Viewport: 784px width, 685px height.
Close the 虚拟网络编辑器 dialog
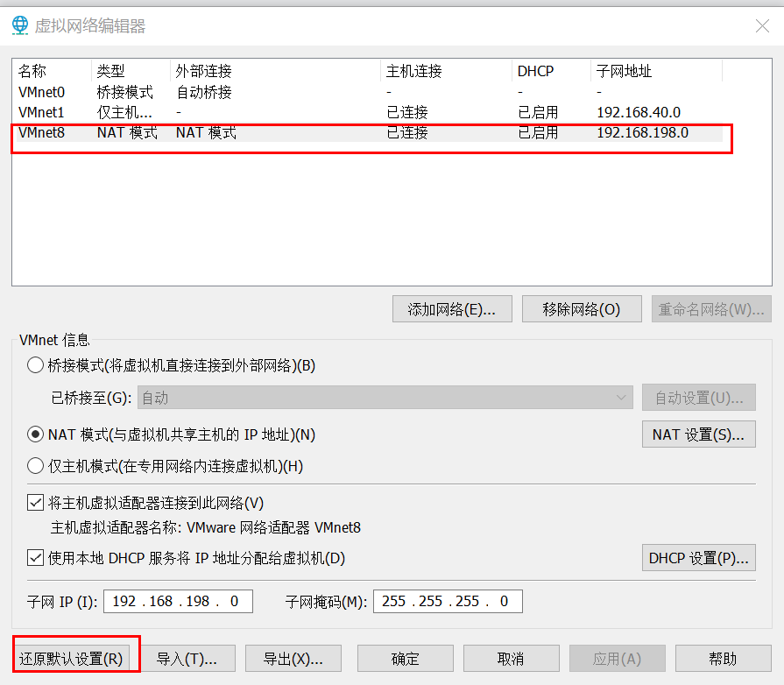(x=762, y=25)
